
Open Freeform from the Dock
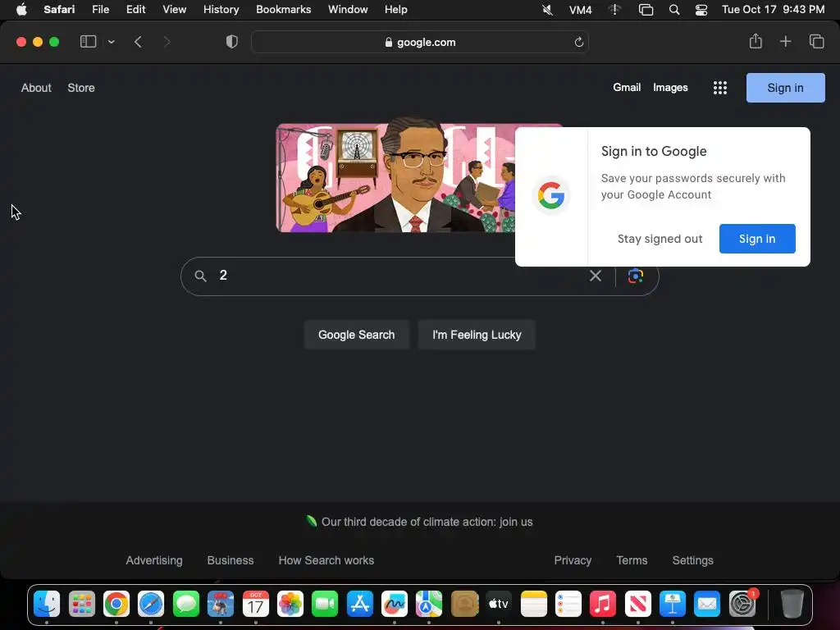[x=395, y=605]
